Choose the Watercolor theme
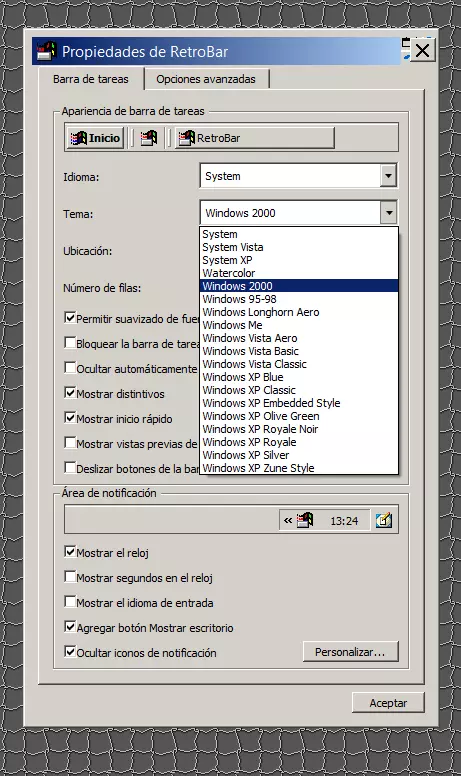461x776 pixels. coord(299,273)
